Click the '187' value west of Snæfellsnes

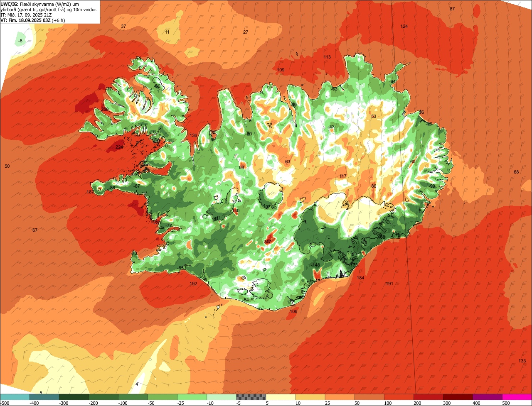(90, 192)
